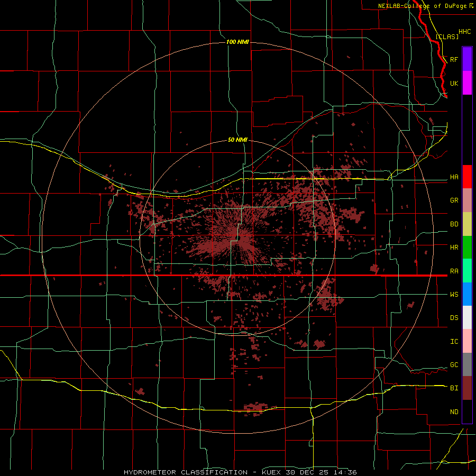Click the UK magenta legend swatch
Screen dimensions: 476x476
point(467,83)
